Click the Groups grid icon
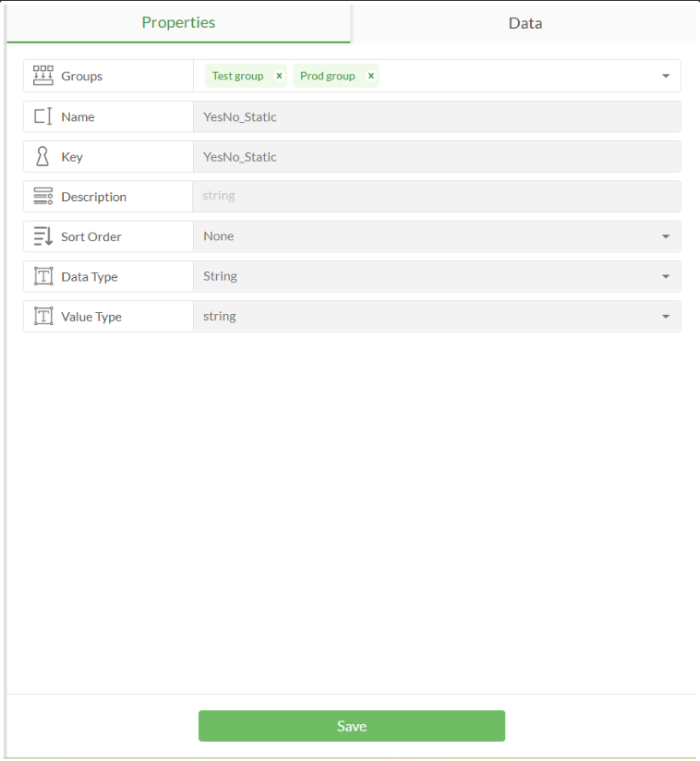This screenshot has height=761, width=700. point(42,76)
